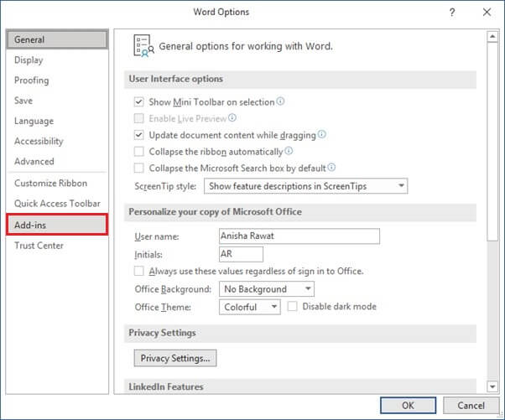Uncheck Show Mini Toolbar on selection
This screenshot has width=505, height=420.
(x=138, y=102)
